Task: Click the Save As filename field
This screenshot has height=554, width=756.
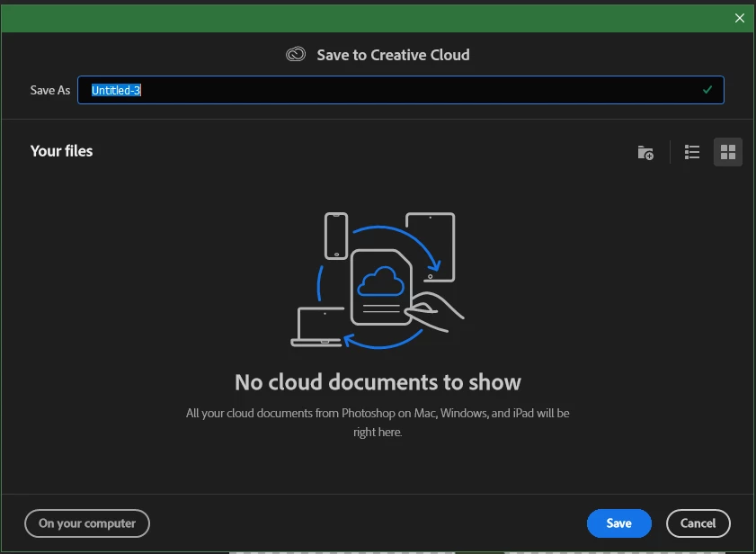Action: click(x=401, y=90)
